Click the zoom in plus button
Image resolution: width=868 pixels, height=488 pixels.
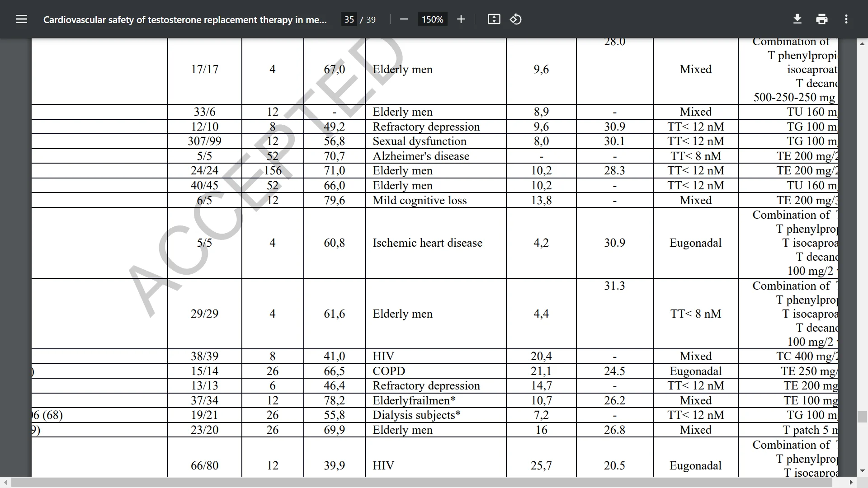pyautogui.click(x=461, y=19)
